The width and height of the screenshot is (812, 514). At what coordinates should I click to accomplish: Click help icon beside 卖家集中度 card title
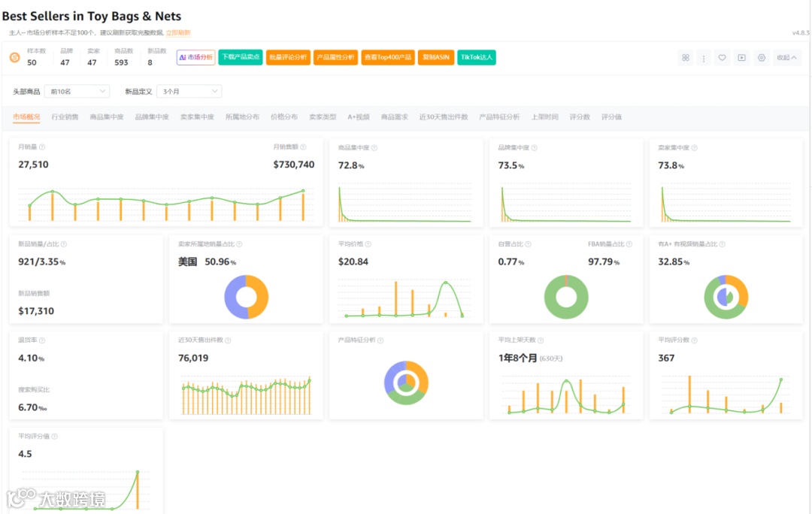(x=695, y=148)
